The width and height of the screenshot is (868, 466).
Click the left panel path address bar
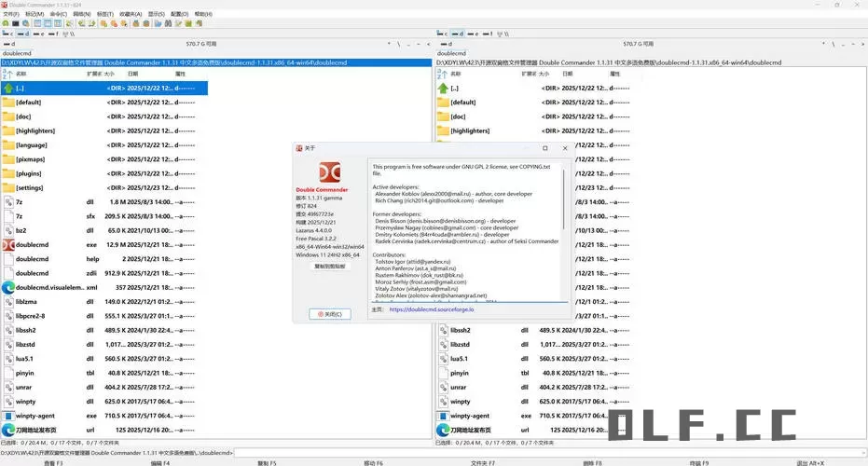[x=216, y=62]
